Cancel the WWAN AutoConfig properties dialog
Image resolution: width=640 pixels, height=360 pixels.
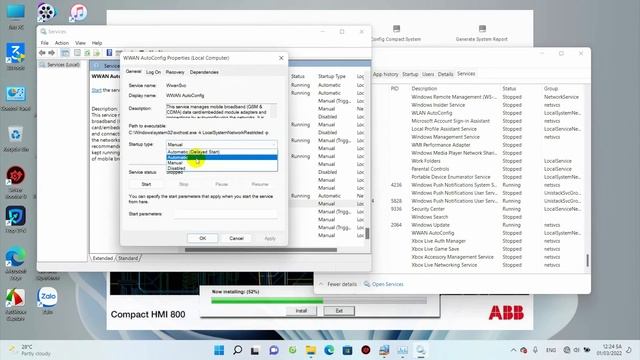(x=236, y=238)
